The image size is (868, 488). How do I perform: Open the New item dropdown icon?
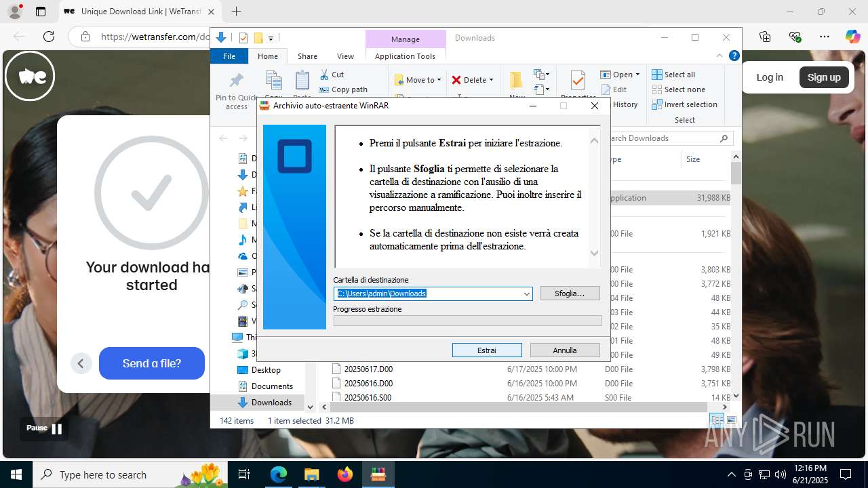tap(541, 75)
